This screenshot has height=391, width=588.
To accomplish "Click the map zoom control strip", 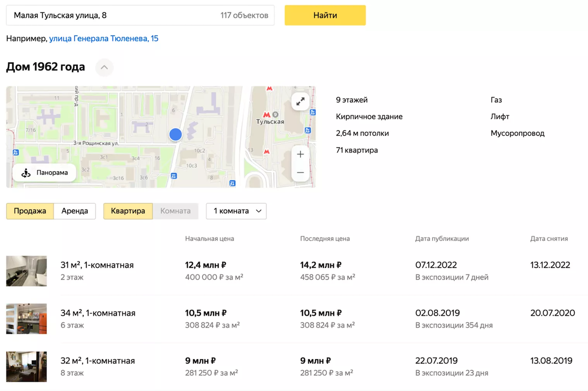I will click(300, 163).
